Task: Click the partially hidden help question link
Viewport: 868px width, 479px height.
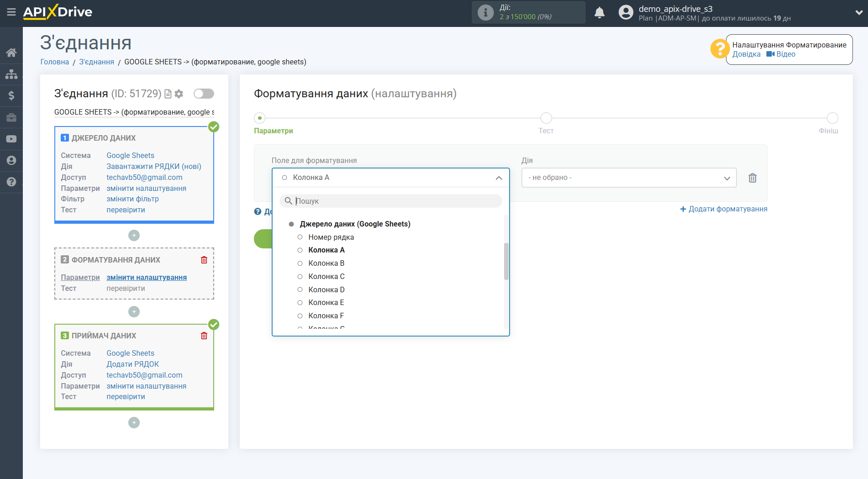Action: point(263,211)
